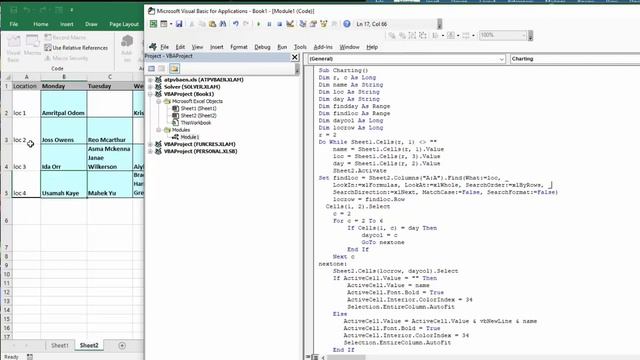Open the (General) object dropdown
This screenshot has height=360, width=640.
click(x=406, y=59)
